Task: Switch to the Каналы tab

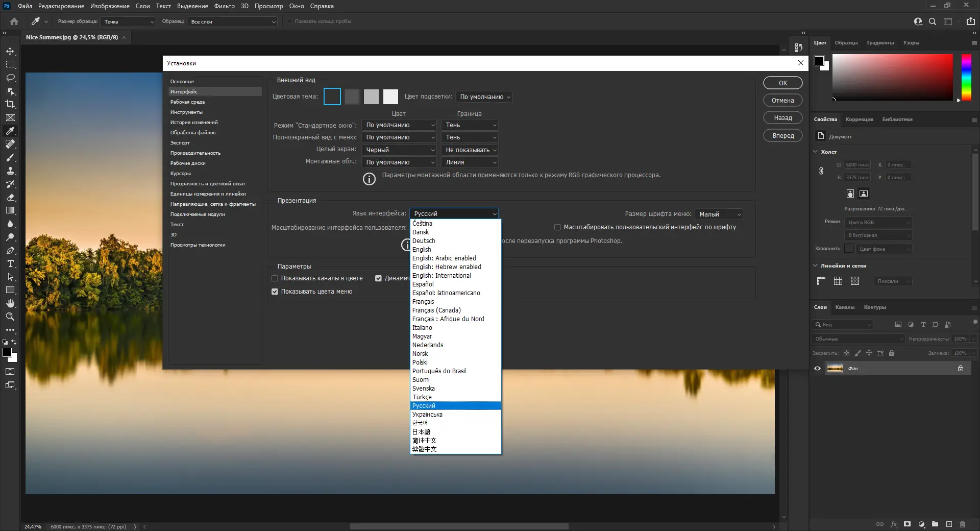Action: (845, 307)
